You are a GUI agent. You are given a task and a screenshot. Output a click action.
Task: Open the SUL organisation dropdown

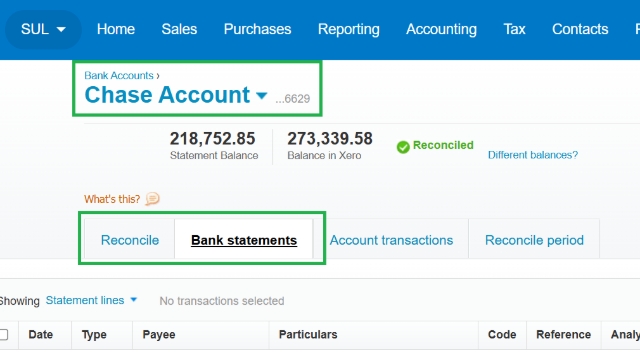click(43, 29)
